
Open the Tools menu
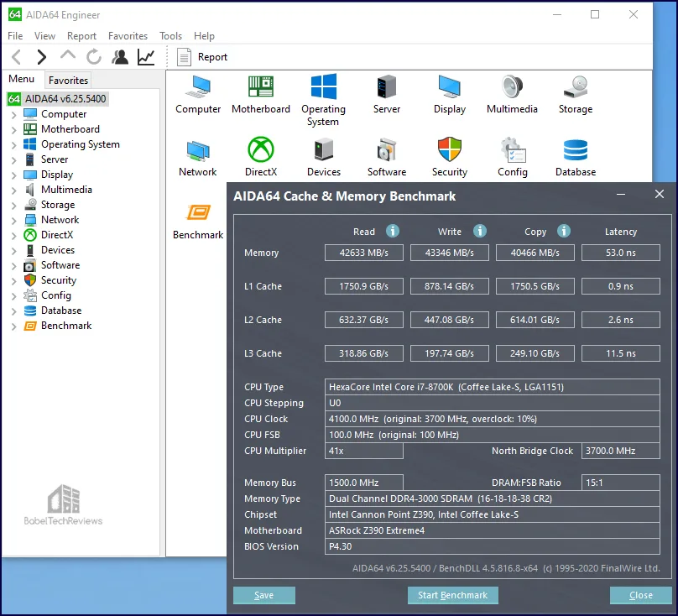(171, 36)
